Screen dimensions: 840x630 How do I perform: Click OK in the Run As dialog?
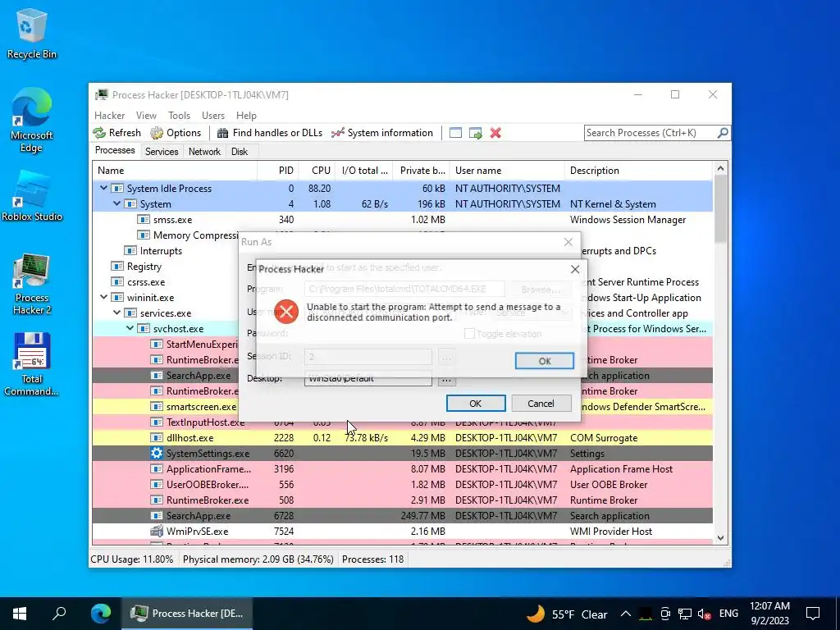tap(476, 404)
